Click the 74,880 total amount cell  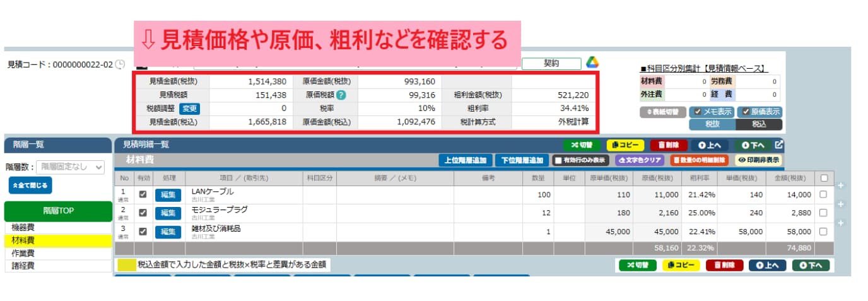[790, 248]
